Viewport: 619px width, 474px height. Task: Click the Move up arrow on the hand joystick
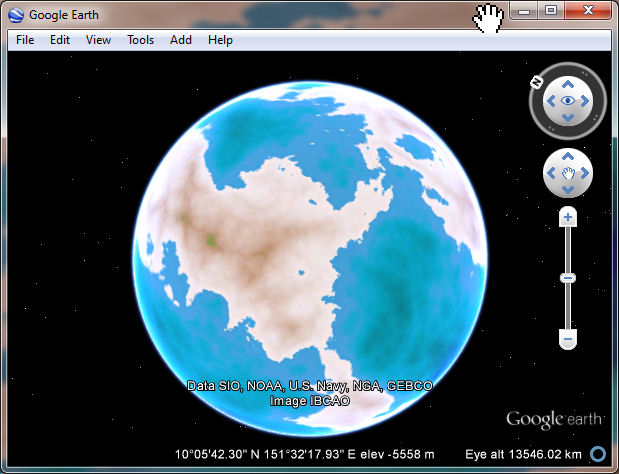(x=568, y=156)
